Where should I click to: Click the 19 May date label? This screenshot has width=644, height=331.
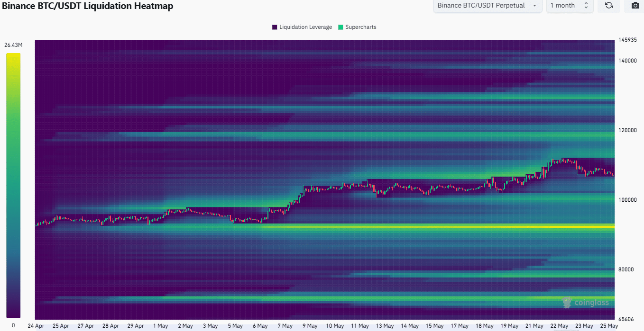coord(509,326)
